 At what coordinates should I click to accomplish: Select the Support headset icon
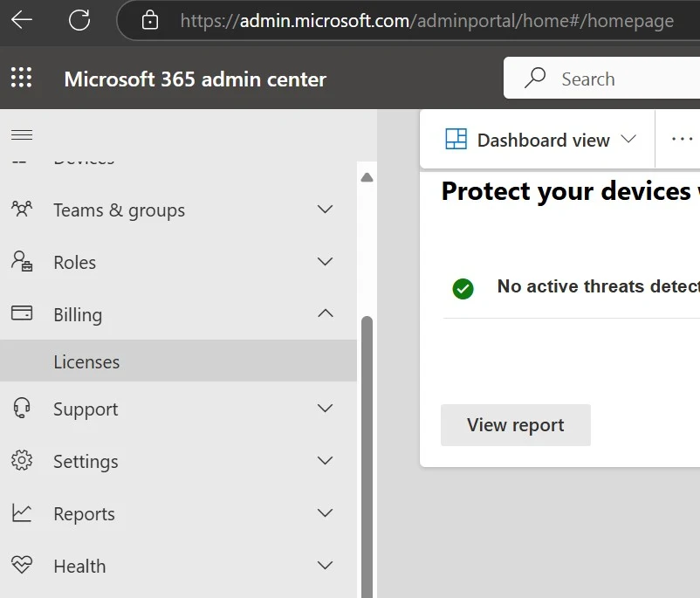click(x=22, y=408)
